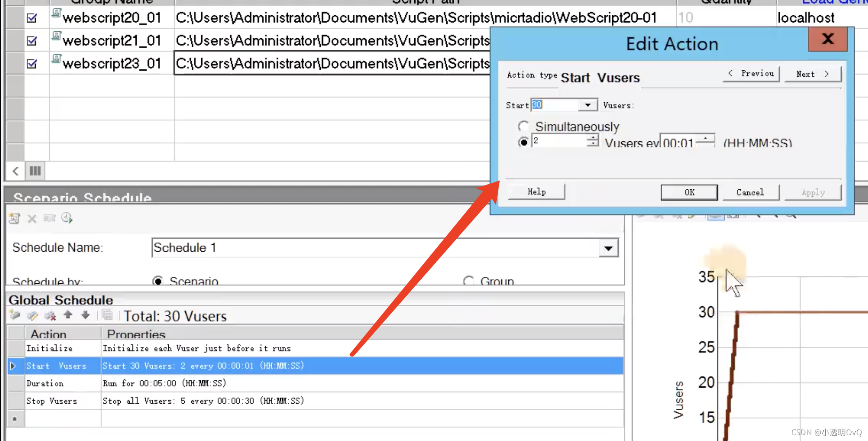Click Edit Action pencil icon in Global Schedule
The height and width of the screenshot is (441, 868).
pyautogui.click(x=32, y=315)
